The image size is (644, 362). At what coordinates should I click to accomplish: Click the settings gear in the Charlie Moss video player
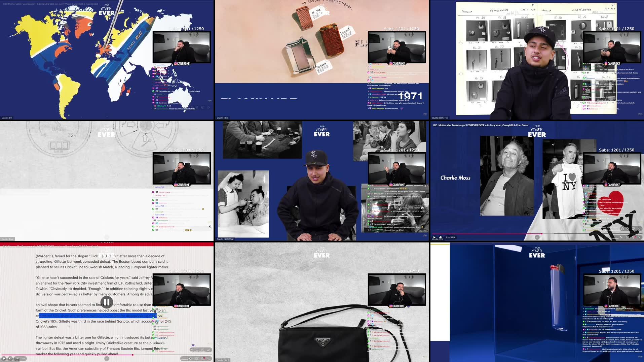(x=634, y=237)
